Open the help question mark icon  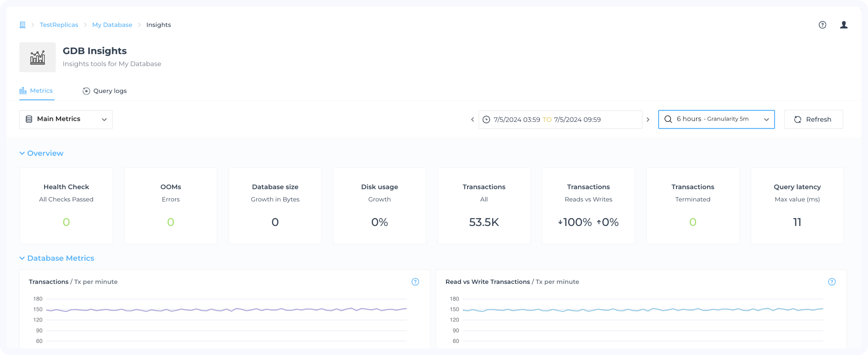pos(822,25)
